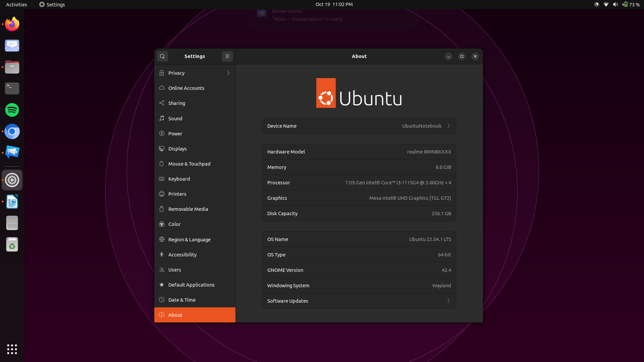The height and width of the screenshot is (362, 644).
Task: Open the Terminal dock icon
Action: click(x=12, y=88)
